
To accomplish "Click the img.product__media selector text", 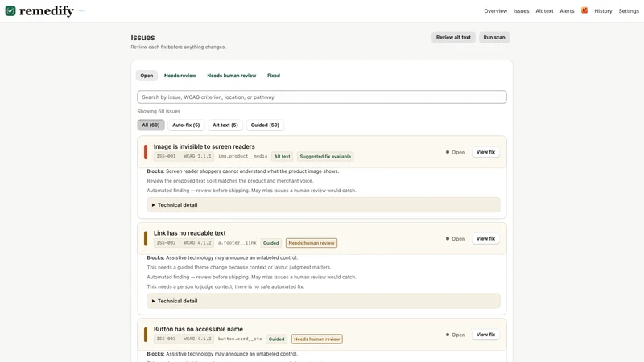I will (242, 156).
